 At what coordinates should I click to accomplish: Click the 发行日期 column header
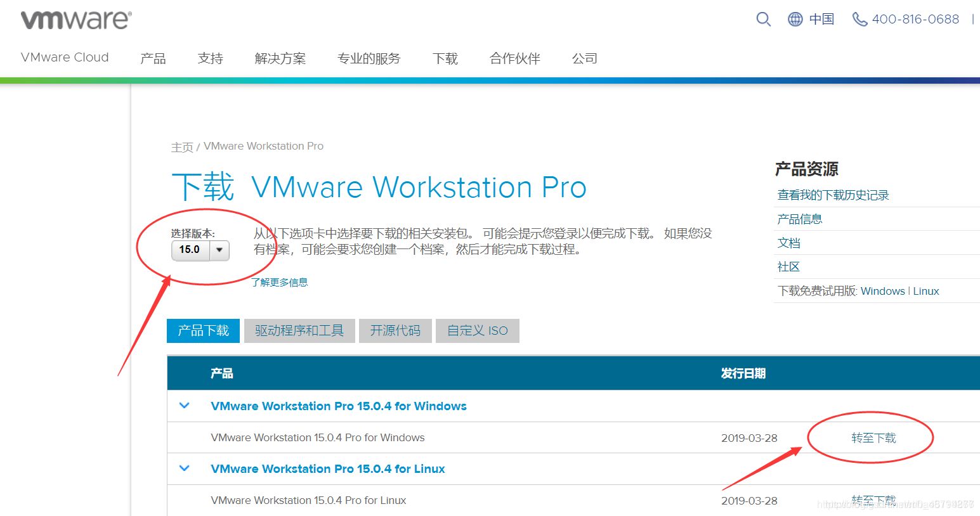(x=743, y=373)
